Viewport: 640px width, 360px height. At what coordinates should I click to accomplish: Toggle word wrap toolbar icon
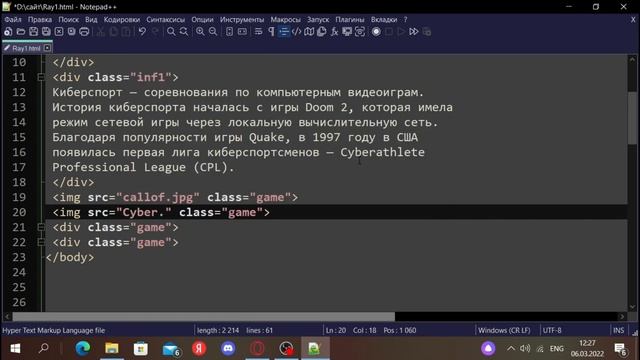click(258, 31)
